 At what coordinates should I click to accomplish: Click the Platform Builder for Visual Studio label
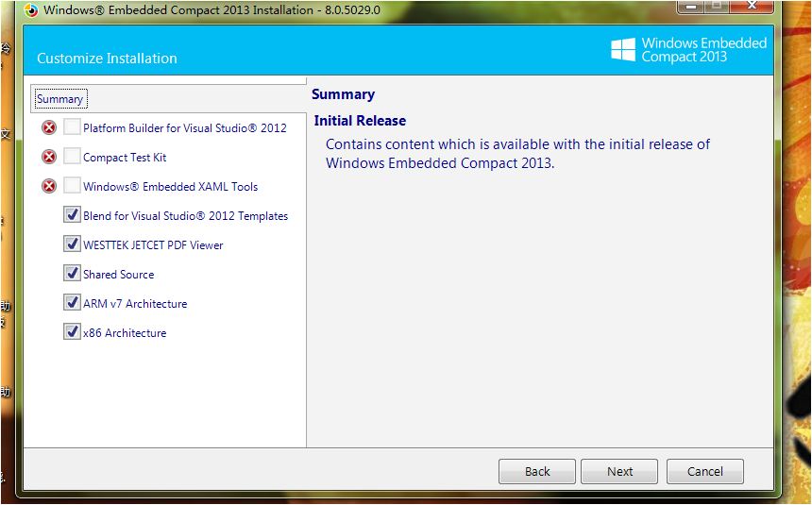coord(185,128)
